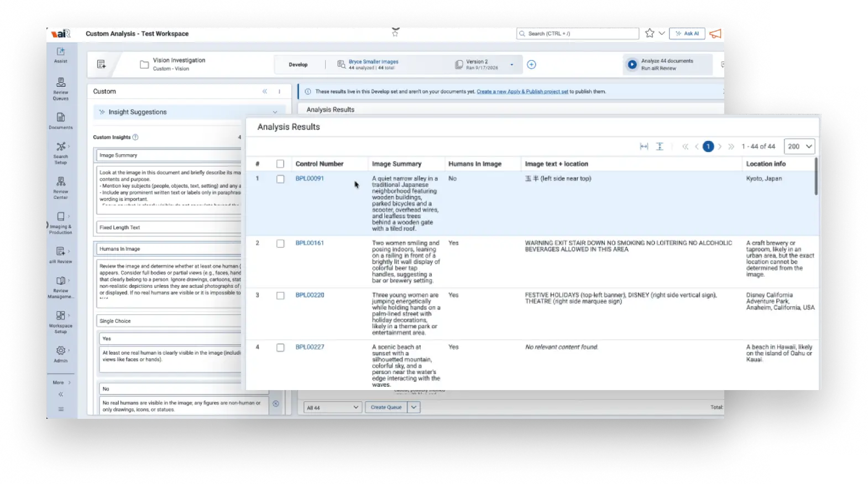The height and width of the screenshot is (484, 868).
Task: Check the box for row BPL00227
Action: tap(280, 348)
